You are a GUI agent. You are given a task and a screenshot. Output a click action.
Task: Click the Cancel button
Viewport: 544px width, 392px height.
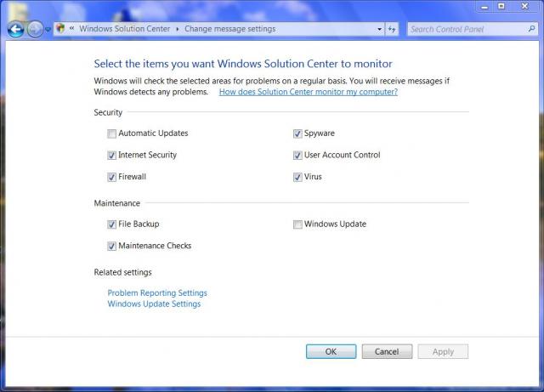pos(387,351)
